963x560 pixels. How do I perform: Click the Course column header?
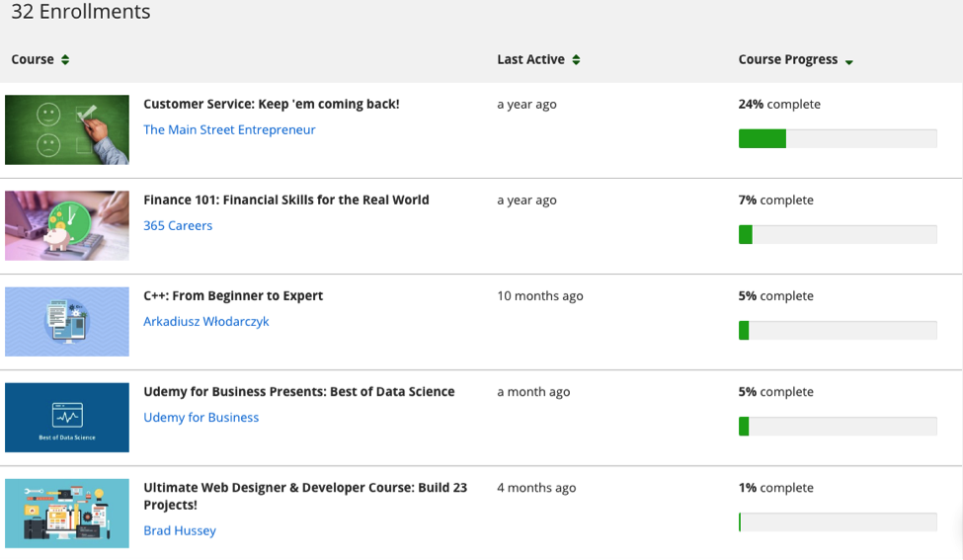coord(33,59)
